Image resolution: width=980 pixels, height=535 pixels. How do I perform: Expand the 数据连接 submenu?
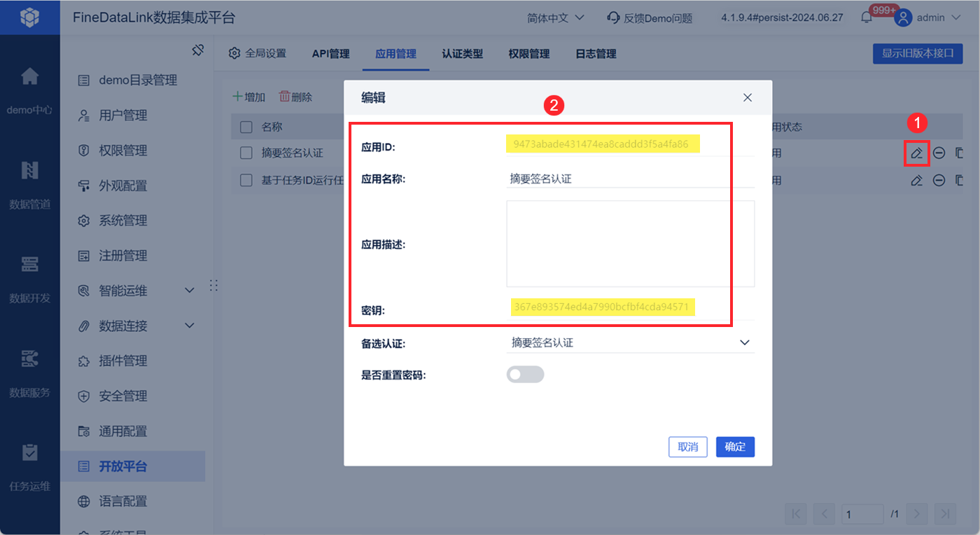(x=189, y=326)
